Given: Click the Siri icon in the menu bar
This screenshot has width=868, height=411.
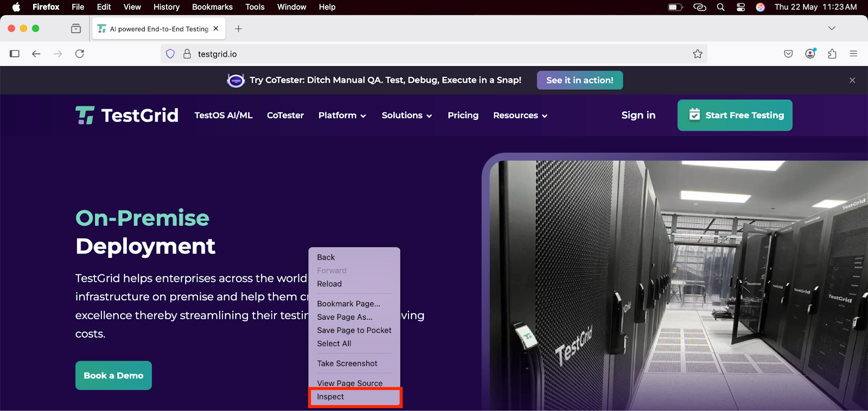Looking at the screenshot, I should tap(761, 7).
